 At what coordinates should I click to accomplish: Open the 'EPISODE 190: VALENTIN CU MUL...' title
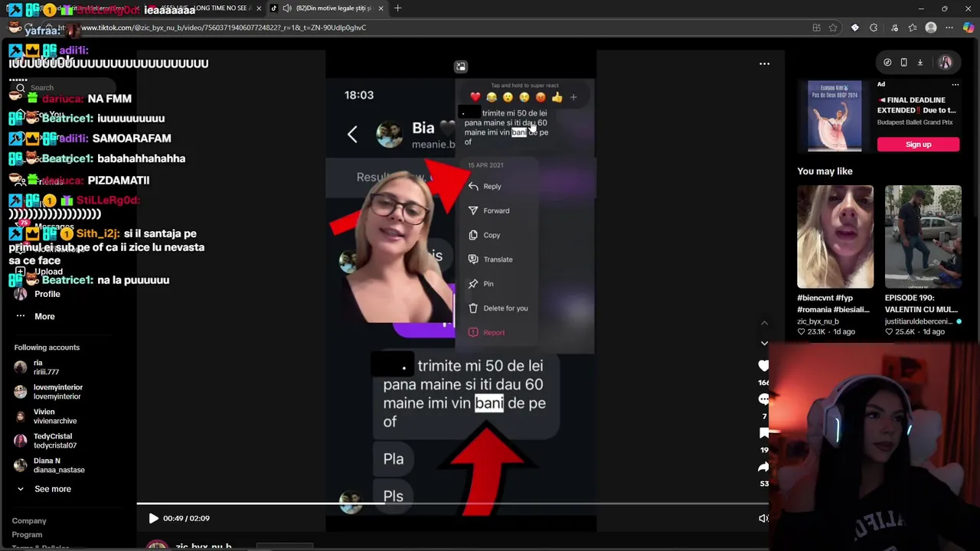[x=921, y=304]
